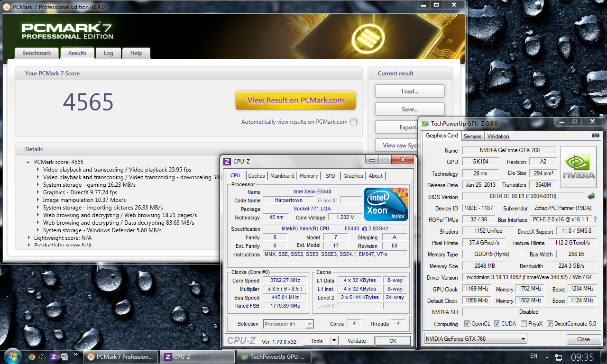The height and width of the screenshot is (364, 607).
Task: Click the CPU-Z title bar icon
Action: point(227,162)
